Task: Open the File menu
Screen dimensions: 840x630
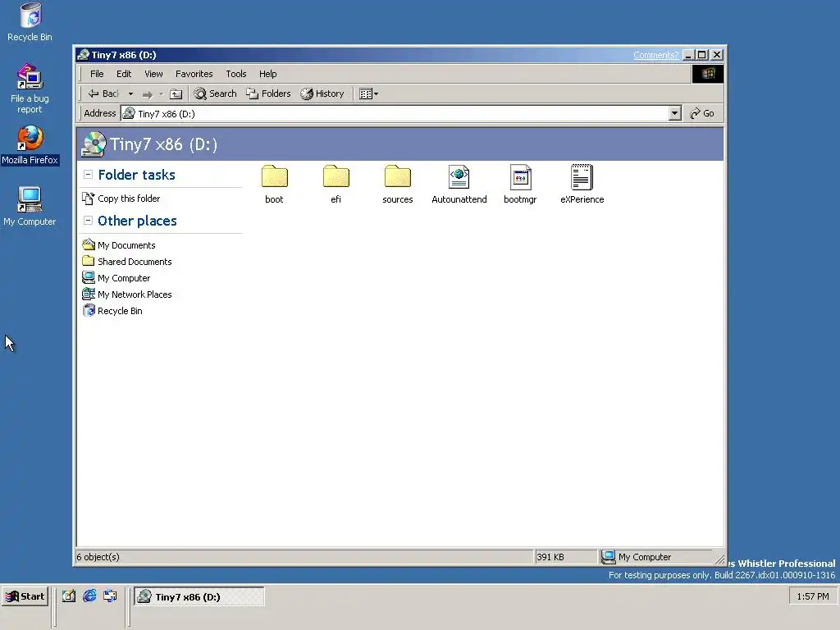Action: pos(97,74)
